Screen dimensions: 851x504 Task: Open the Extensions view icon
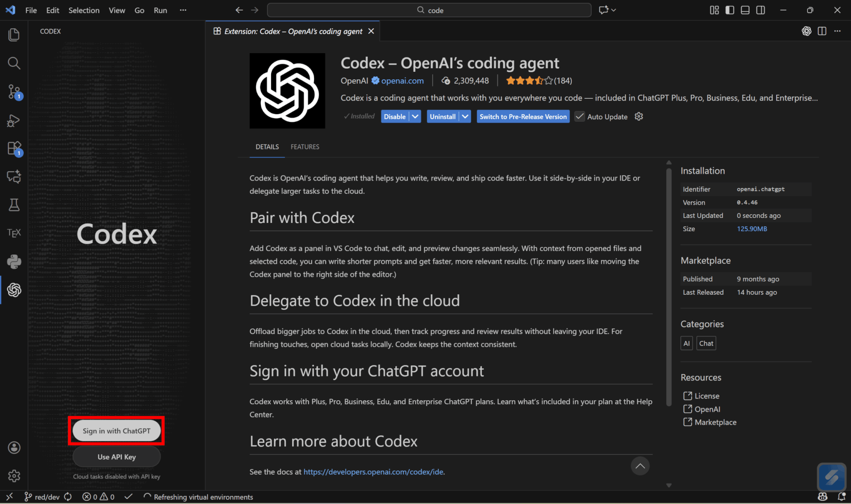(x=14, y=149)
